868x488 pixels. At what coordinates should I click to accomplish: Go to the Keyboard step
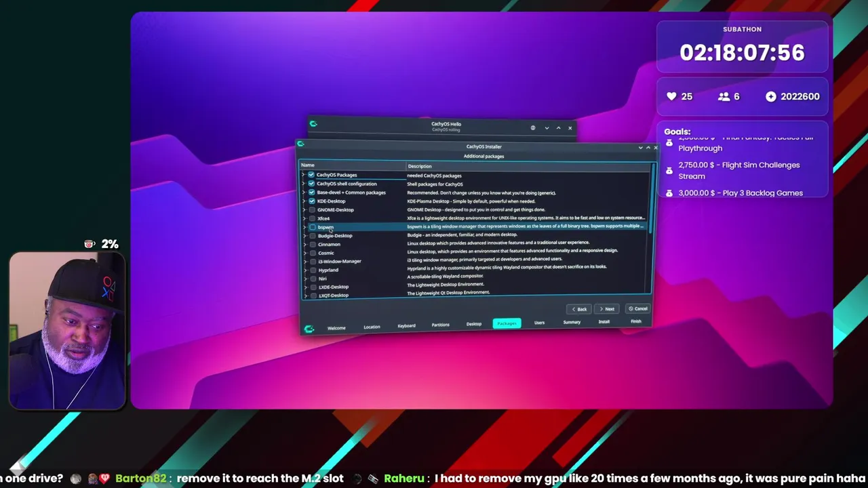(x=406, y=326)
